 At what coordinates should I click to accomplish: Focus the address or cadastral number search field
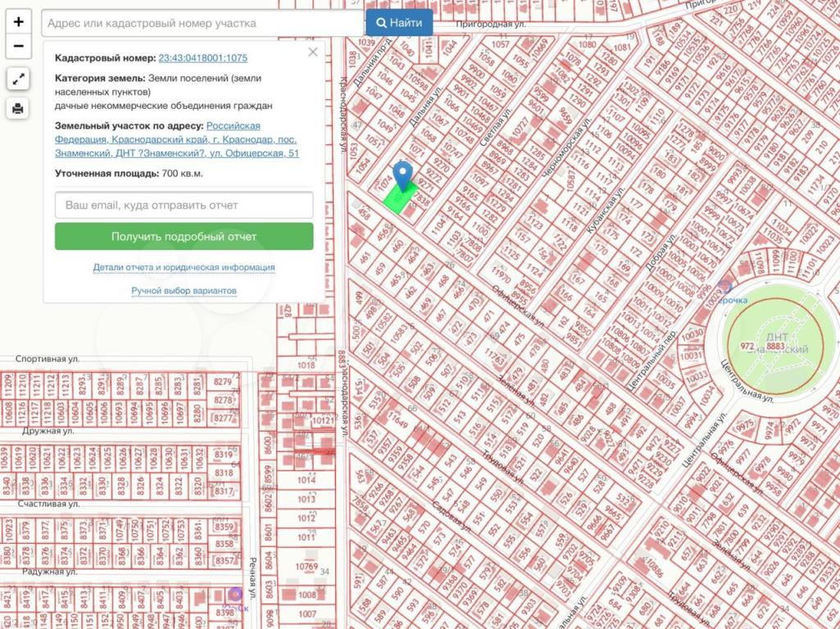point(202,24)
